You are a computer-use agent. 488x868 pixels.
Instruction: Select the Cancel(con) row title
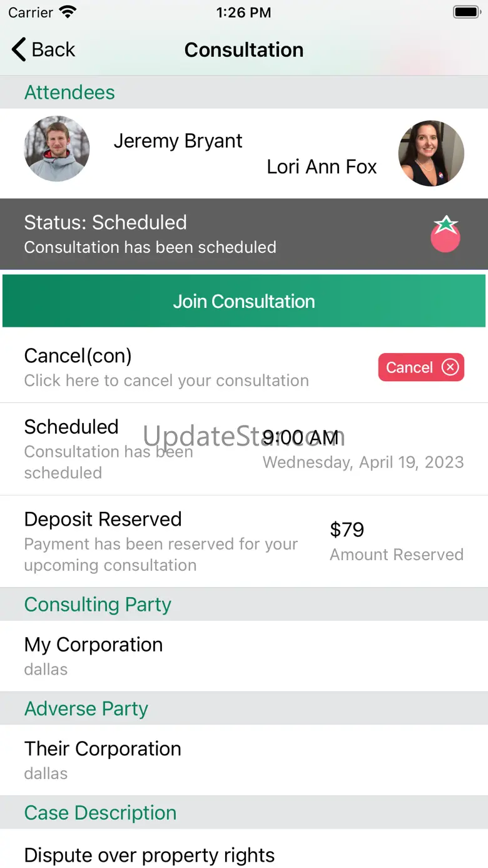pos(78,355)
